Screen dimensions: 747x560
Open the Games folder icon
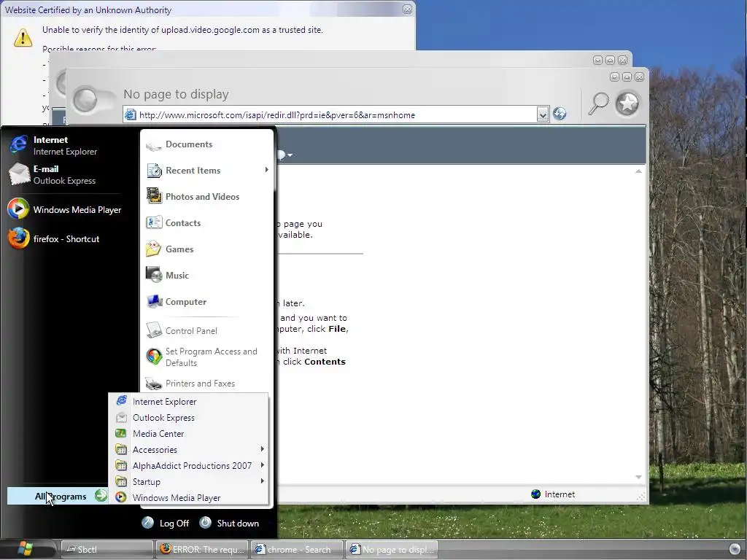click(153, 249)
